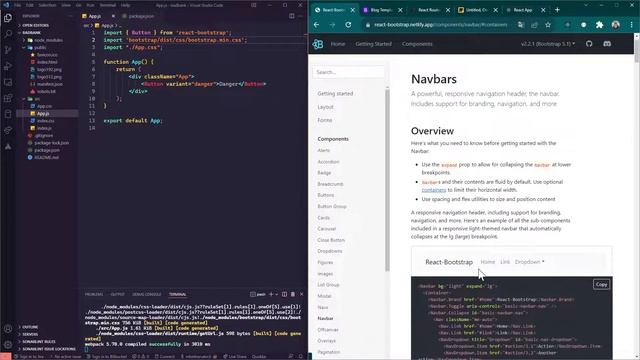Split the VS Code editor to the right

pos(291,16)
